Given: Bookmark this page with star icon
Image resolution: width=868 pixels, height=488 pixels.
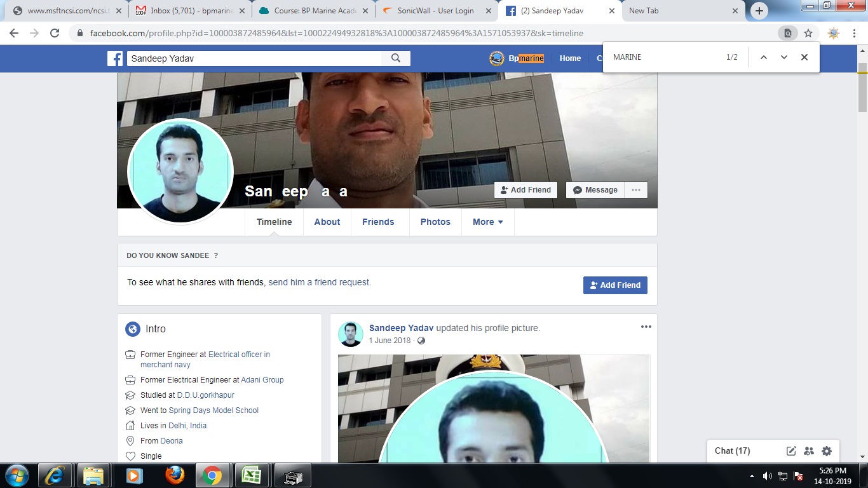Looking at the screenshot, I should (x=808, y=33).
